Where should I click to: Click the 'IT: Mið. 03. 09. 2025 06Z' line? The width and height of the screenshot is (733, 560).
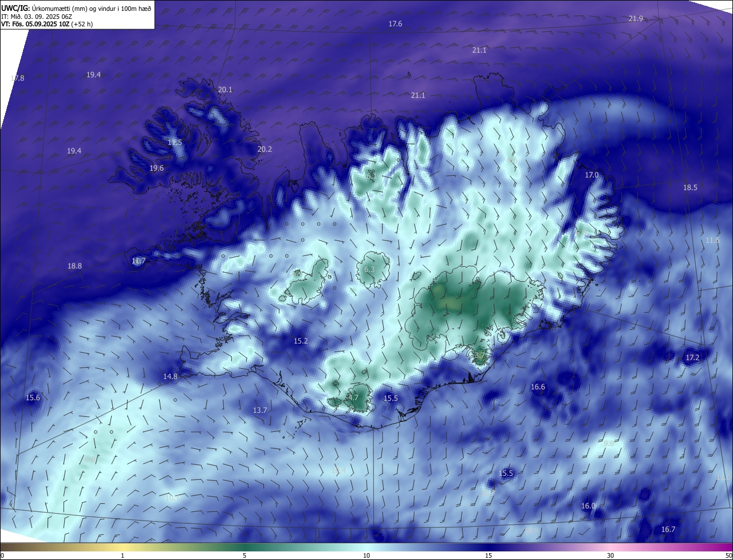[x=37, y=17]
